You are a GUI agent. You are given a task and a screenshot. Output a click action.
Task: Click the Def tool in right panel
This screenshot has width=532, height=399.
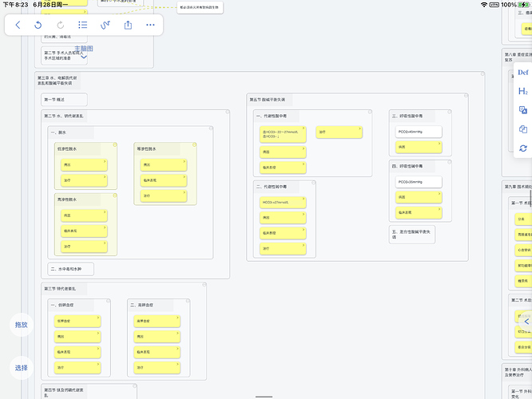coord(523,72)
